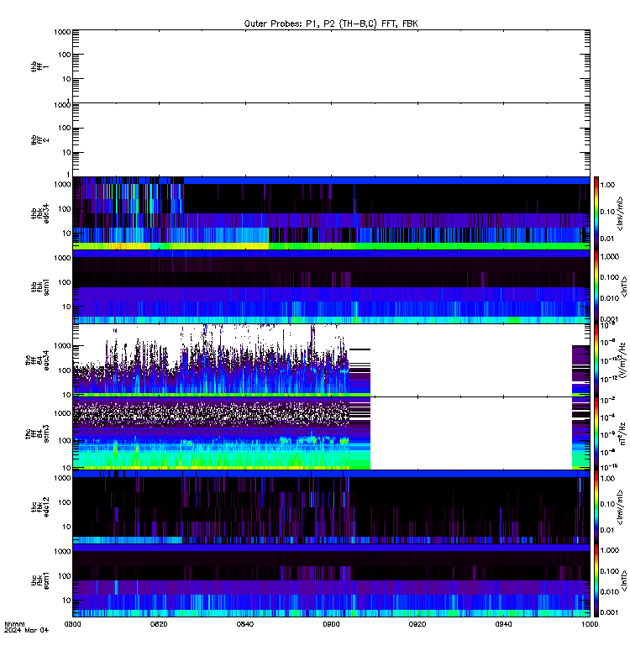
Task: Click the 0.100 tick on thb scm1 color bar
Action: pyautogui.click(x=610, y=277)
